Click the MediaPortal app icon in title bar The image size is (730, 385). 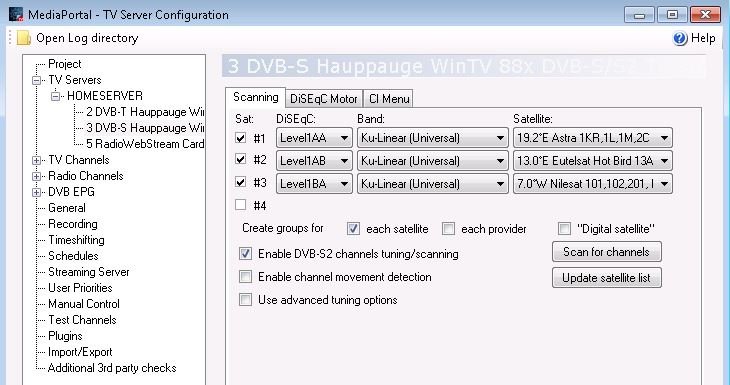[16, 14]
